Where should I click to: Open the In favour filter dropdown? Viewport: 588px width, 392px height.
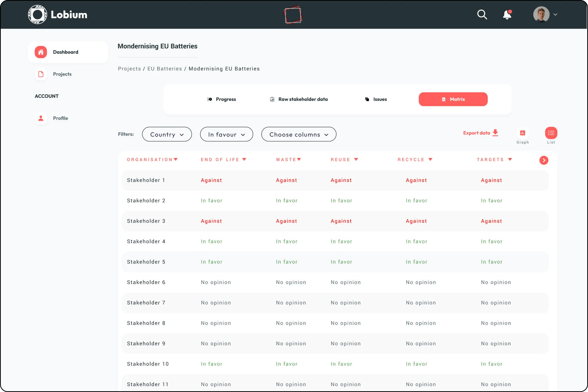[226, 134]
